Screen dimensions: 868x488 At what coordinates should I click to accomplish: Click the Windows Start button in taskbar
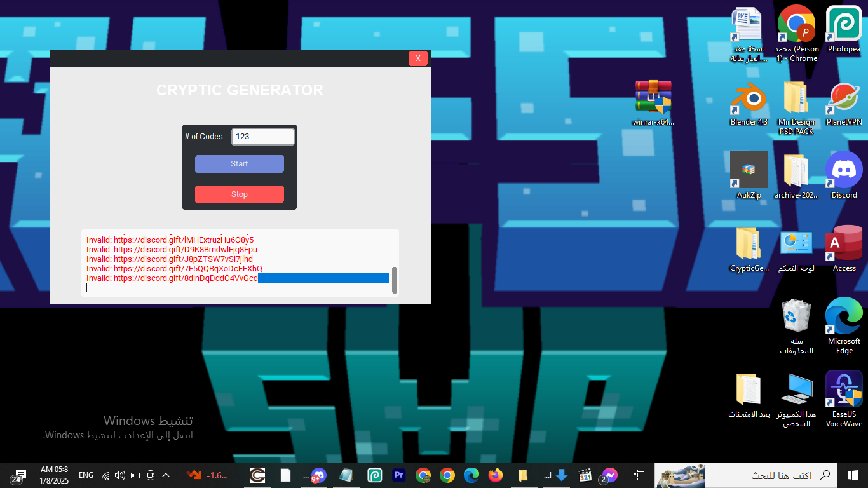[x=853, y=475]
